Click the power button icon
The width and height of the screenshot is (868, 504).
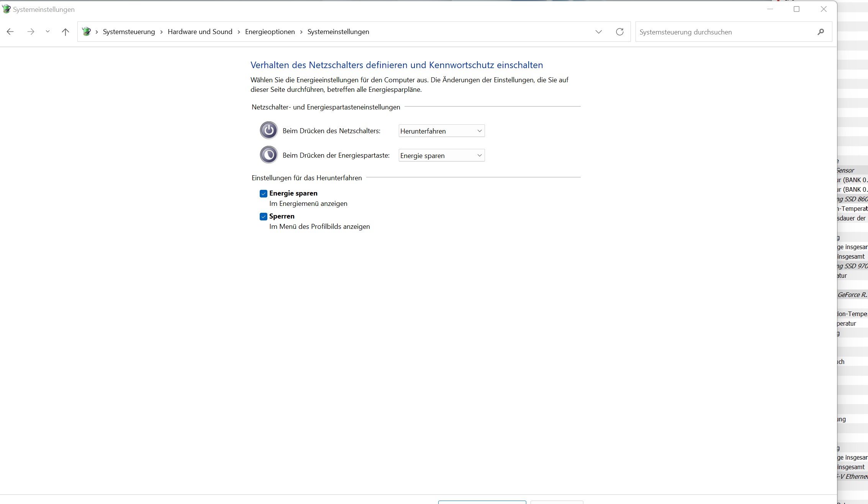(x=269, y=130)
